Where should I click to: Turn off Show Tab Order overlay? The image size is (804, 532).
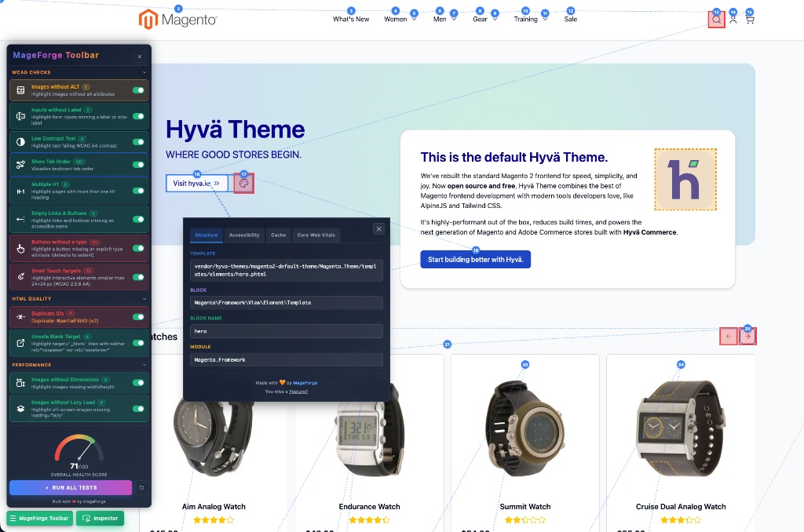click(x=138, y=165)
